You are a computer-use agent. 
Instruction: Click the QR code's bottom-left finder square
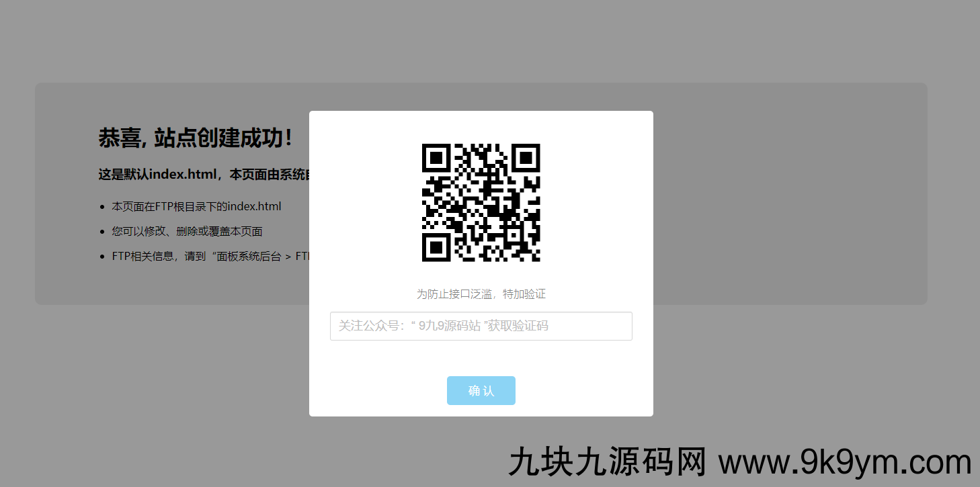pyautogui.click(x=436, y=247)
